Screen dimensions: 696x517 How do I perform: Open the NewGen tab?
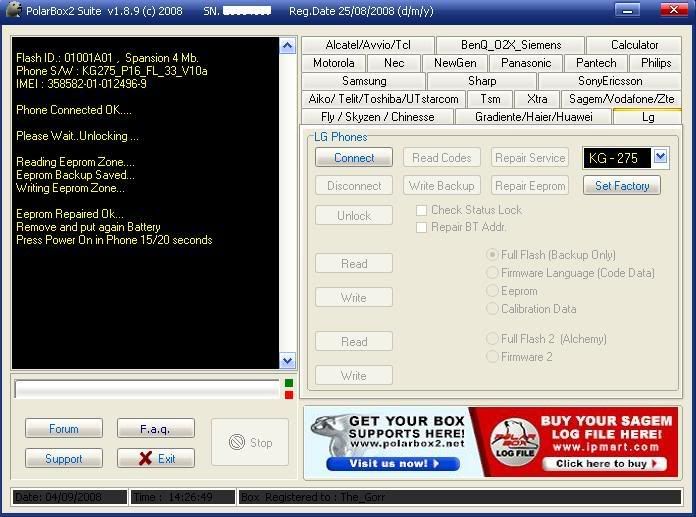[455, 63]
